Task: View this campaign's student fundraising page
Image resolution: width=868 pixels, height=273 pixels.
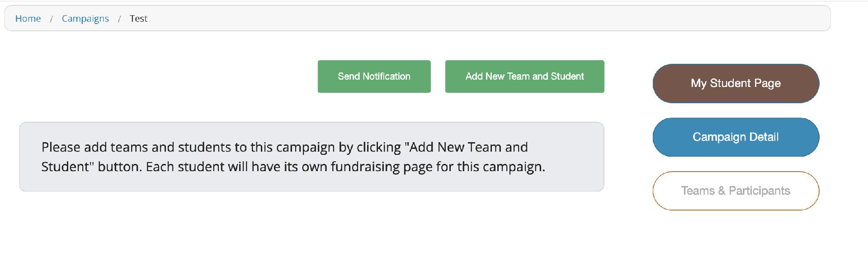Action: pos(735,83)
